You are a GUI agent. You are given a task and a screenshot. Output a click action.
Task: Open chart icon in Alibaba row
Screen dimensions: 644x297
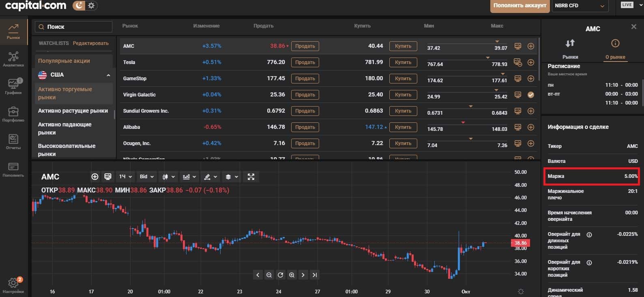pos(517,127)
